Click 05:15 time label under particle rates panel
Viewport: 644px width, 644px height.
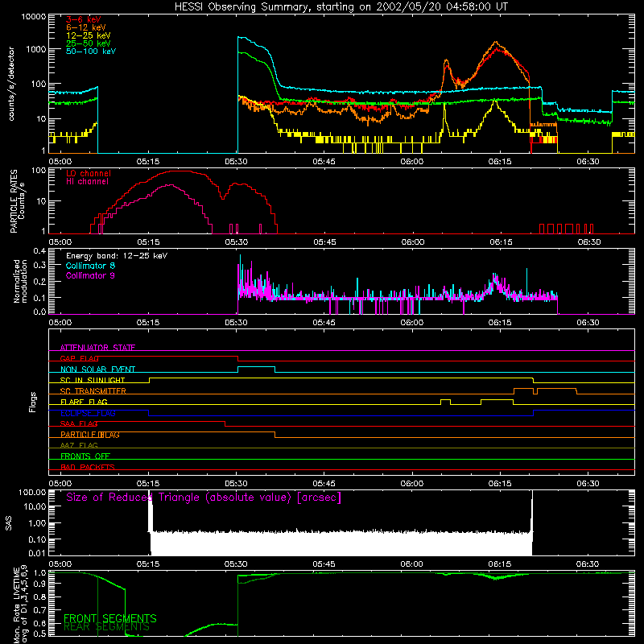coord(148,242)
